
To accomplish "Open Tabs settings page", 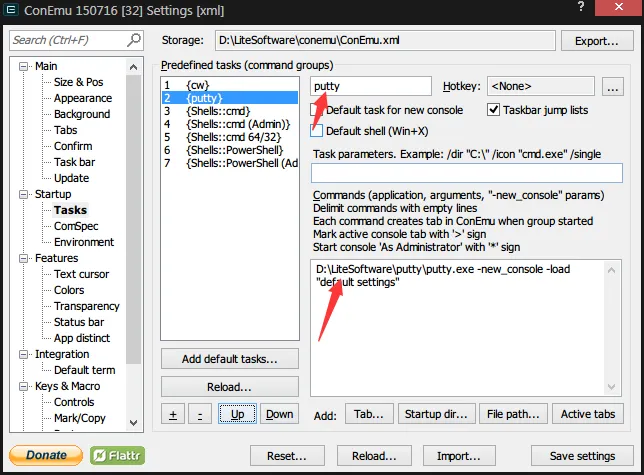I will [66, 130].
